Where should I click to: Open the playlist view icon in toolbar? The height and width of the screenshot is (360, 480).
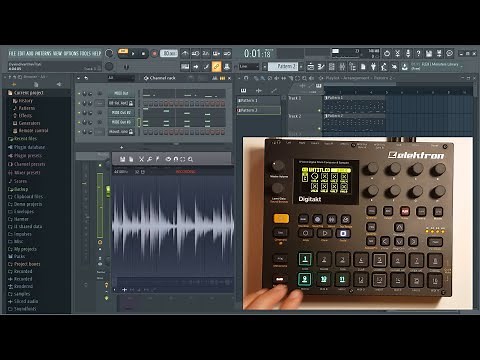[310, 67]
